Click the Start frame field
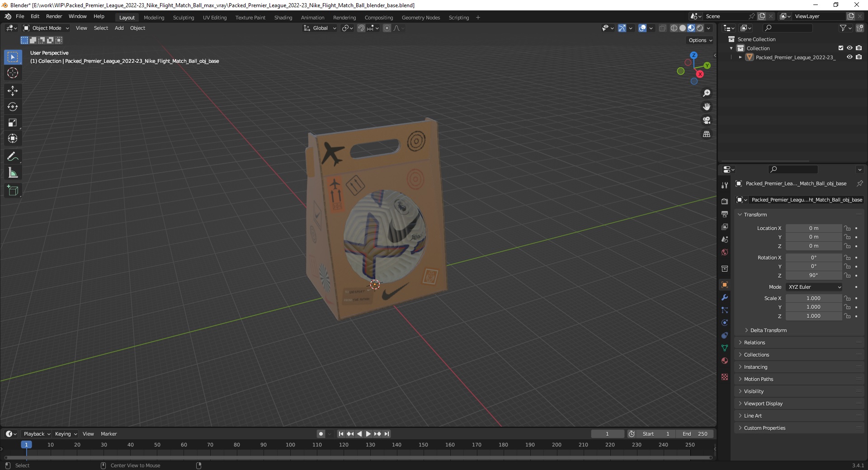 coord(656,434)
